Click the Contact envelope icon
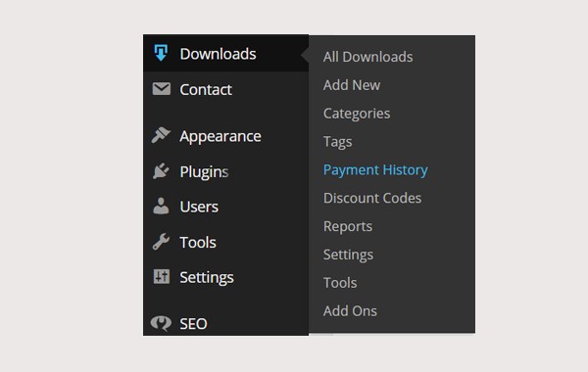 [162, 89]
